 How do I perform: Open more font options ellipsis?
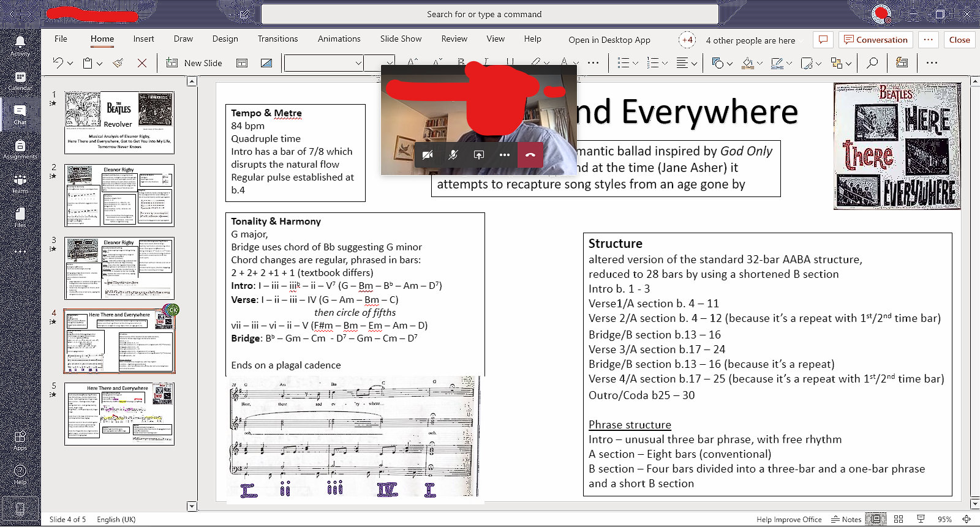(593, 62)
